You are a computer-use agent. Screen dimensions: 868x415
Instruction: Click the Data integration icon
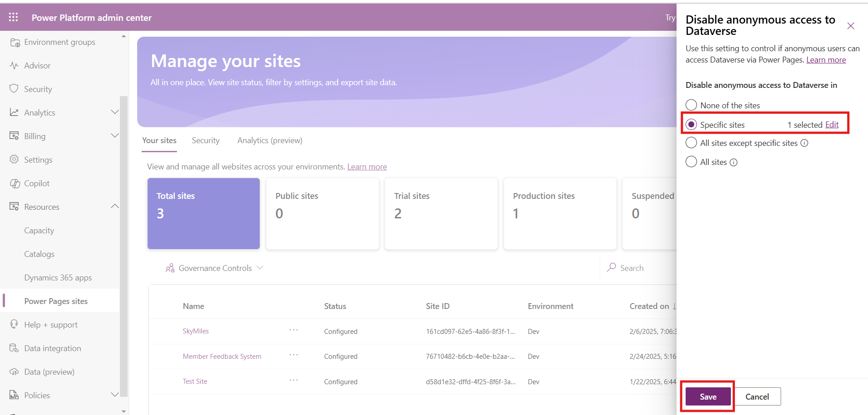[x=14, y=348]
